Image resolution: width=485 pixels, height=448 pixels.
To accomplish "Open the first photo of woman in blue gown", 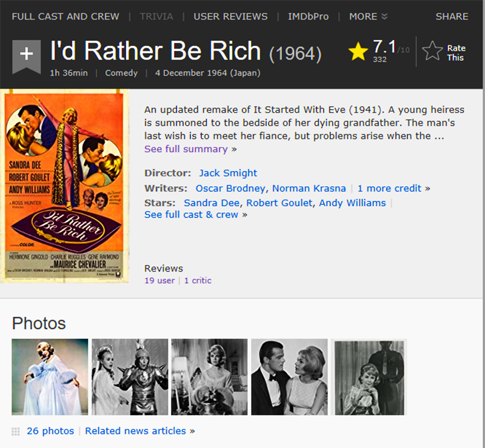I will 50,377.
